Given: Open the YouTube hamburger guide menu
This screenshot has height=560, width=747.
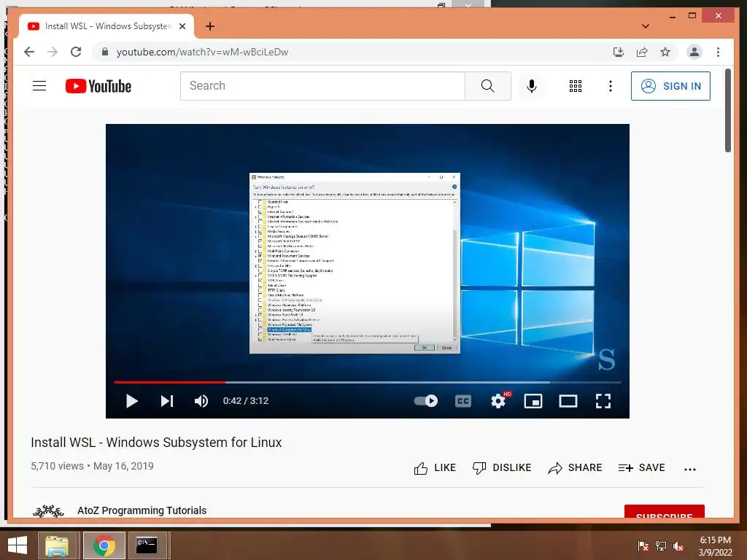Looking at the screenshot, I should coord(39,86).
